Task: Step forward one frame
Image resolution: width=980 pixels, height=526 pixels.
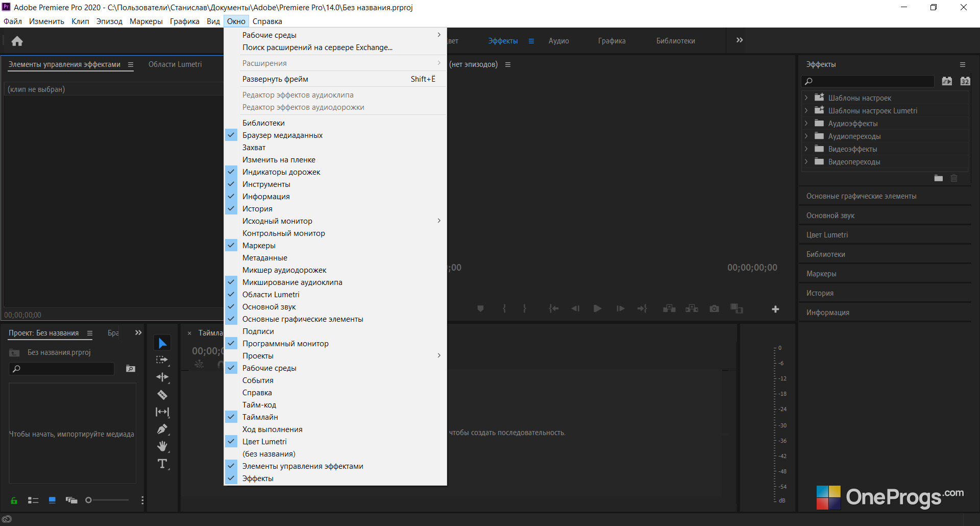Action: click(x=620, y=309)
